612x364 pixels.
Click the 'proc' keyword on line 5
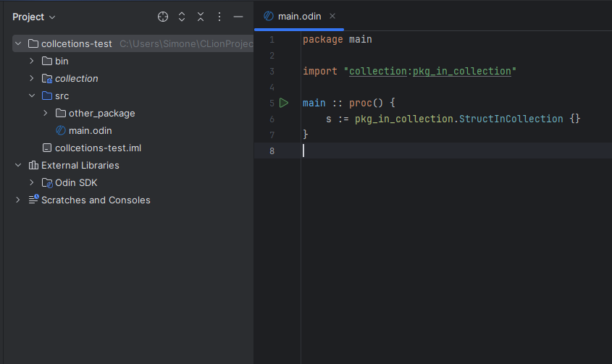coord(361,103)
